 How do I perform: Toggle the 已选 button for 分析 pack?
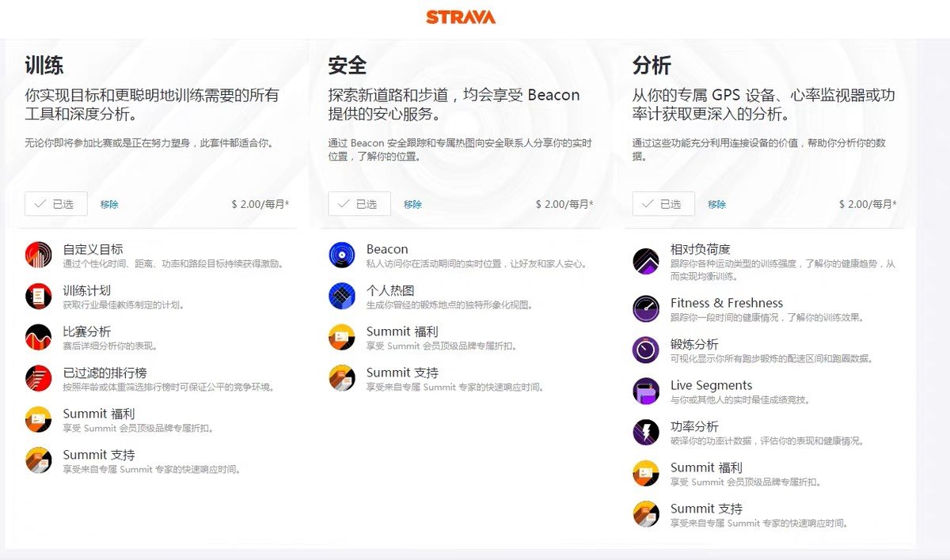tap(663, 204)
